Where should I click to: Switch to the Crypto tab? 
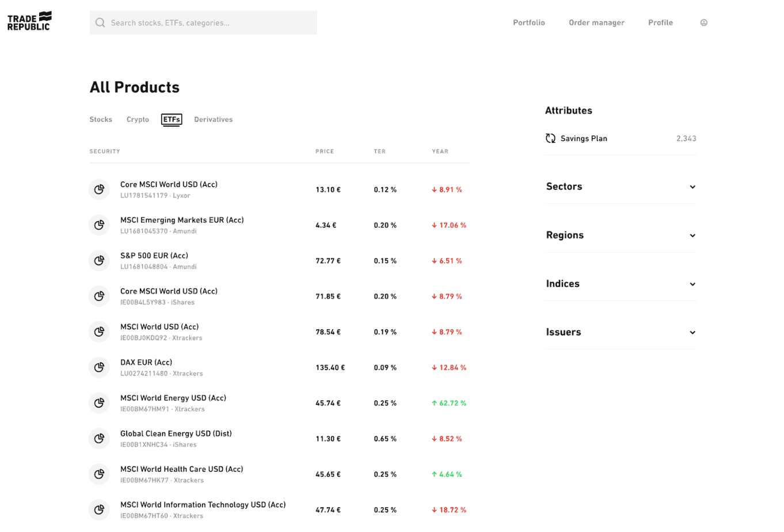pos(138,119)
